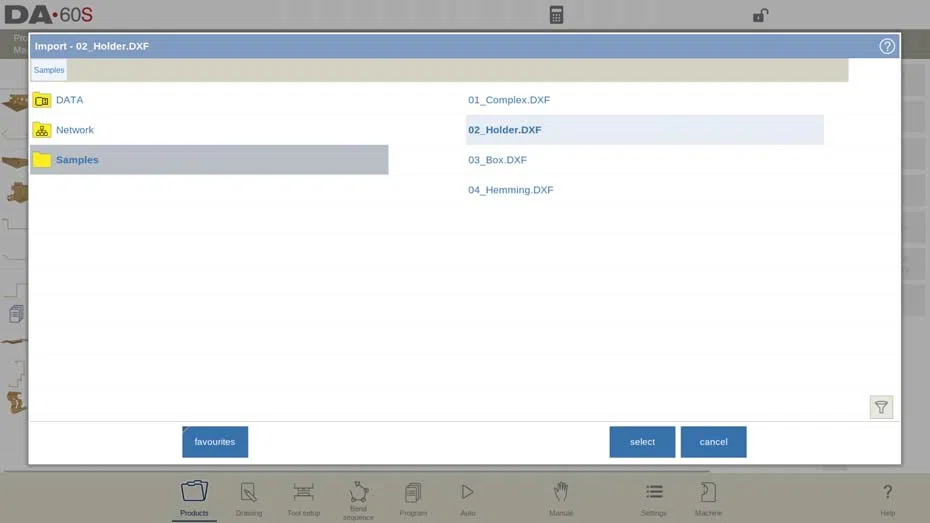Open the Machine mode
The height and width of the screenshot is (523, 930).
tap(708, 498)
